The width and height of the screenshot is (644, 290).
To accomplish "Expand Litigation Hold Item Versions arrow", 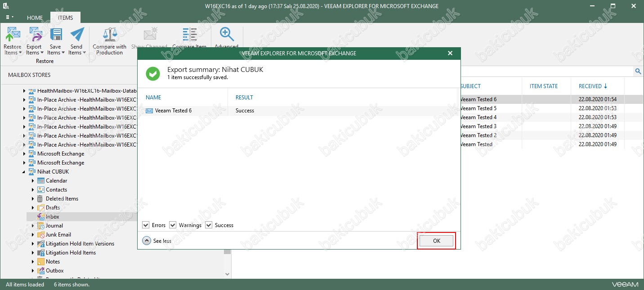I will 33,244.
